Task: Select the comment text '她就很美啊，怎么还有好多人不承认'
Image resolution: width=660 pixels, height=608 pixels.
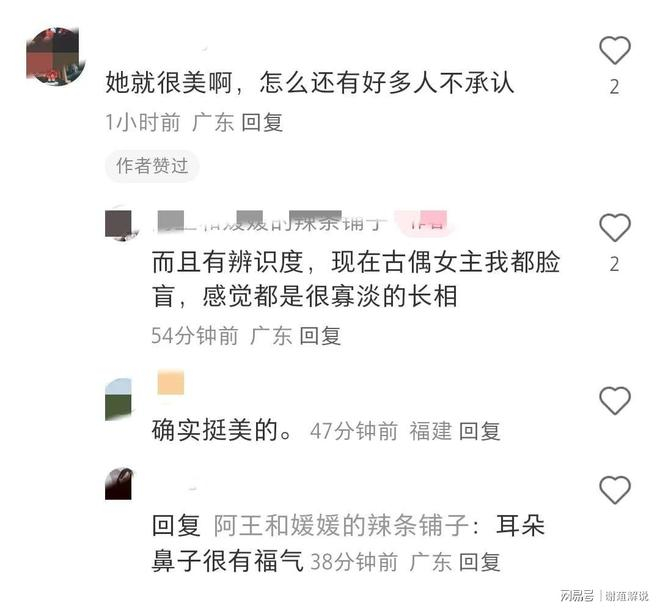Action: (x=309, y=83)
